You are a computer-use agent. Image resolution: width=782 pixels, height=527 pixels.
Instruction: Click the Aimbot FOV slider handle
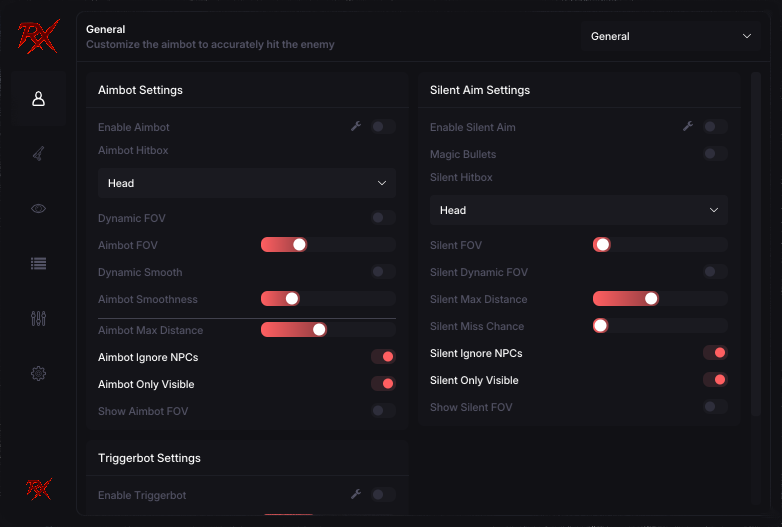click(299, 244)
